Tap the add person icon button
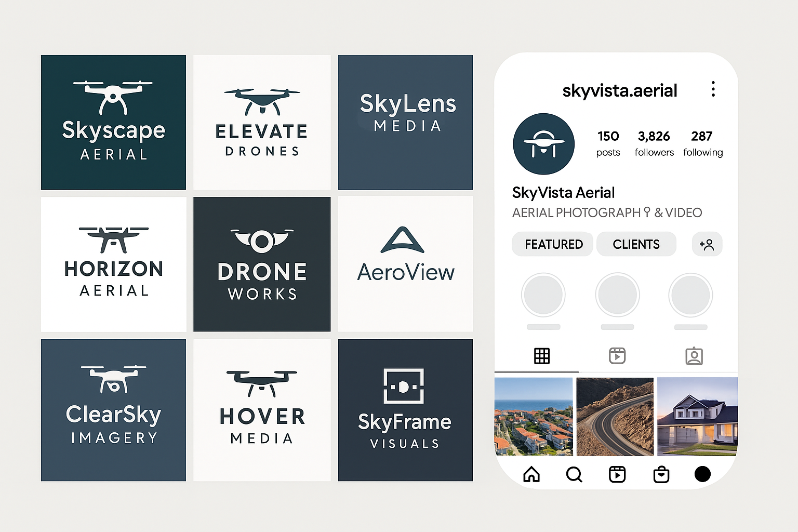 coord(707,244)
